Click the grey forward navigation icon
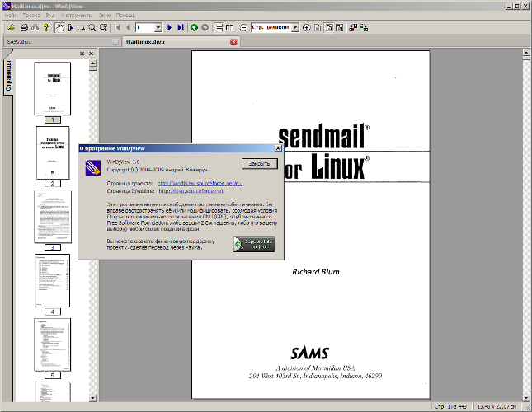This screenshot has width=532, height=412. (x=205, y=28)
